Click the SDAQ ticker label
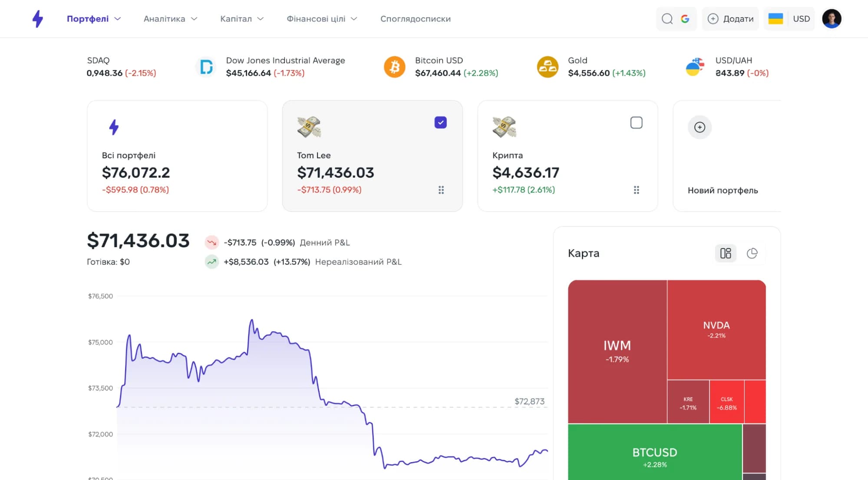 point(98,60)
